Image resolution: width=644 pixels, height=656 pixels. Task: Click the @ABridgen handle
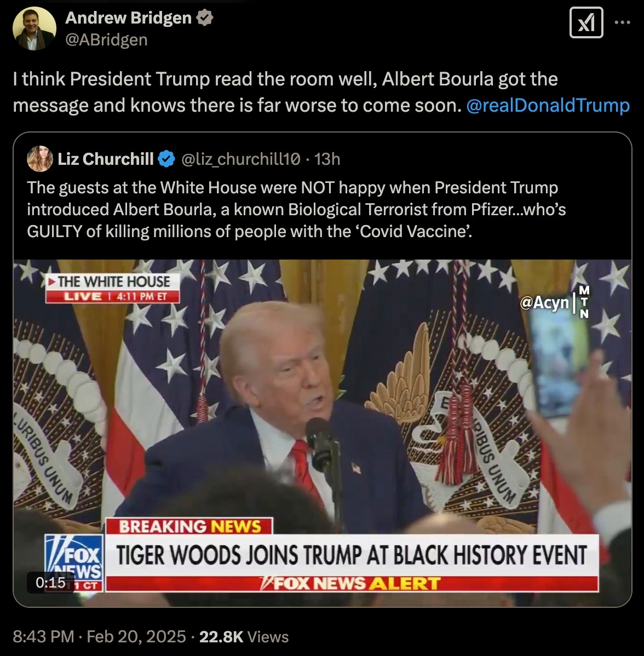pyautogui.click(x=106, y=40)
